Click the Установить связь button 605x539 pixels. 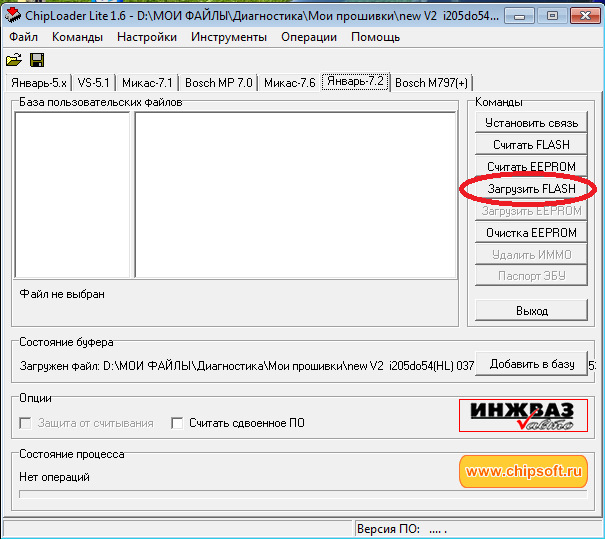pos(531,123)
